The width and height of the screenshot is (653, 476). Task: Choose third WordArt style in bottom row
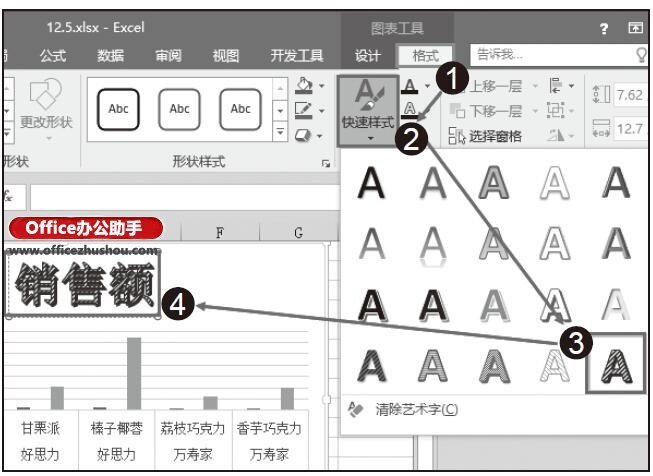494,366
